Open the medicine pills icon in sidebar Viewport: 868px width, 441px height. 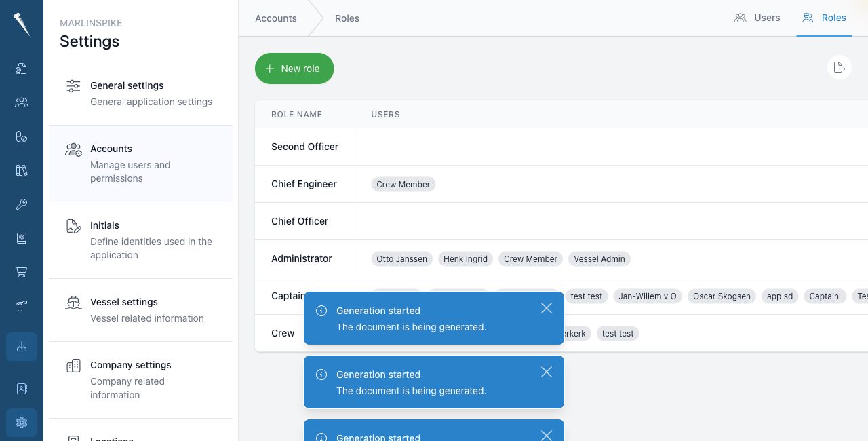[22, 136]
